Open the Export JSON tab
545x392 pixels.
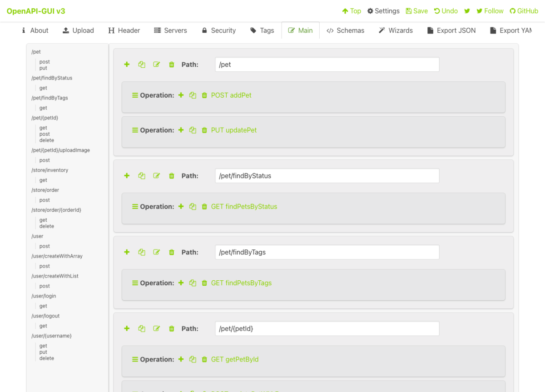pyautogui.click(x=451, y=30)
